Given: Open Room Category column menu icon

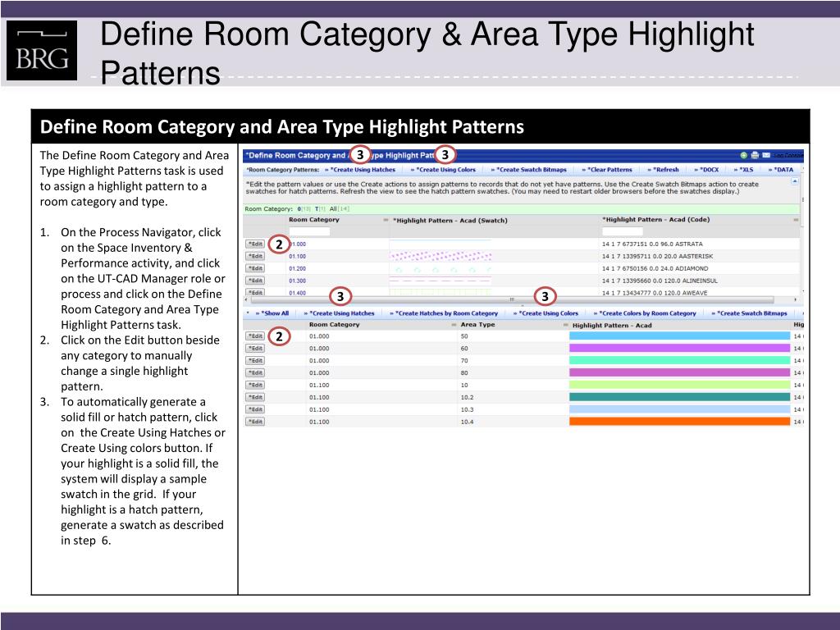Looking at the screenshot, I should pyautogui.click(x=386, y=220).
